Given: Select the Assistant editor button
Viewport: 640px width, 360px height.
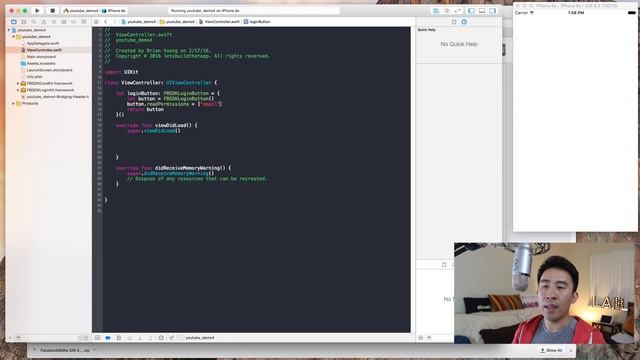Looking at the screenshot, I should tap(447, 11).
